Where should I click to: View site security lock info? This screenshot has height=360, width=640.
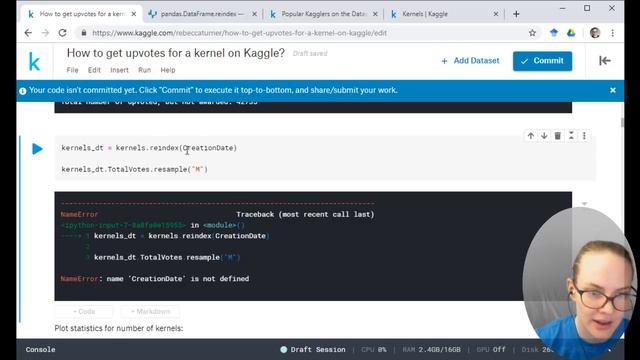pos(84,33)
